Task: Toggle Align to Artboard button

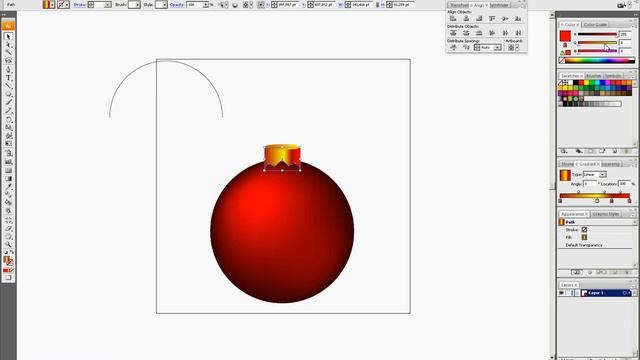Action: tap(511, 48)
